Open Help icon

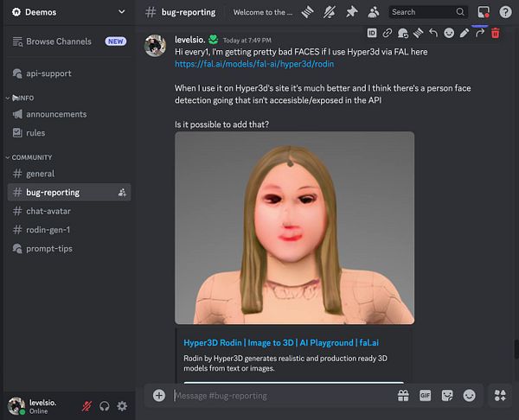(505, 12)
